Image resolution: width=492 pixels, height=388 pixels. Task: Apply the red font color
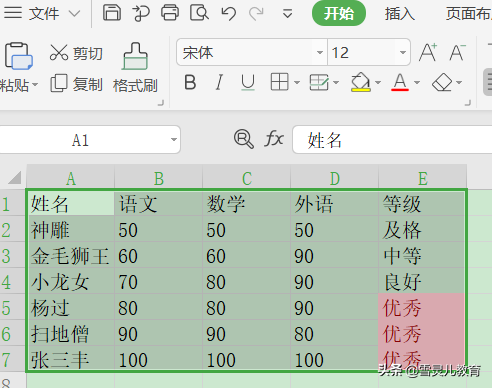(400, 82)
